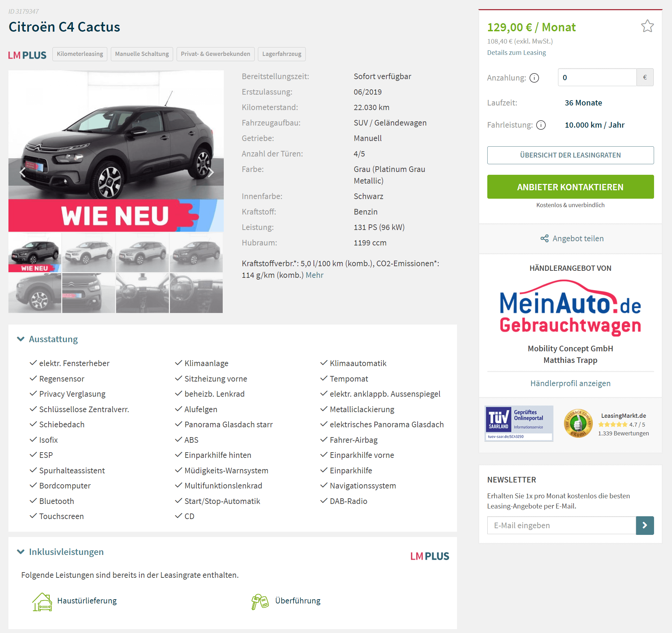Click the Inklusivleistungen heading text
Screen dimensions: 672x633
66,552
